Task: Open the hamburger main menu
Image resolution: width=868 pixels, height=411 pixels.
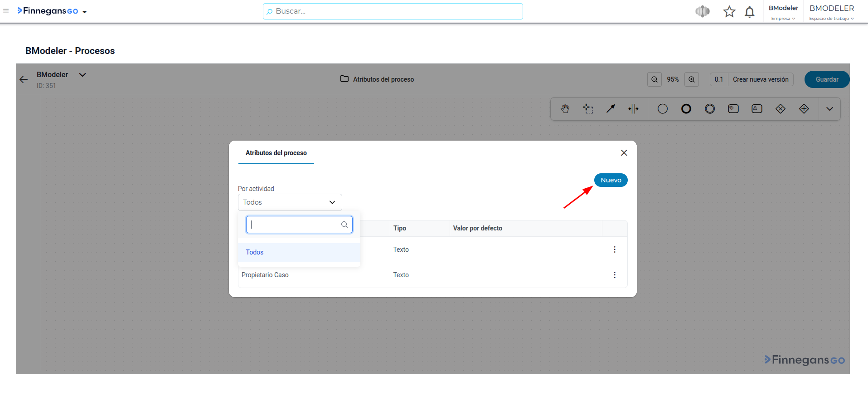Action: click(x=6, y=11)
